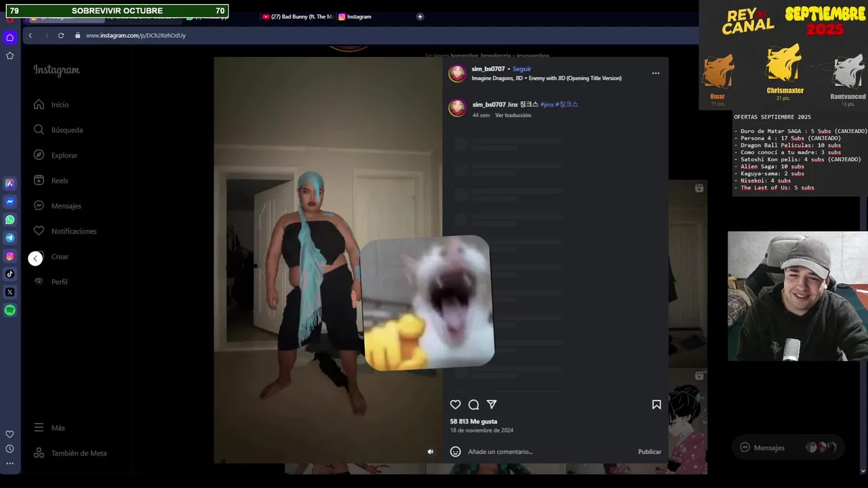Image resolution: width=868 pixels, height=488 pixels.
Task: Open a new tab with plus button
Action: (420, 16)
